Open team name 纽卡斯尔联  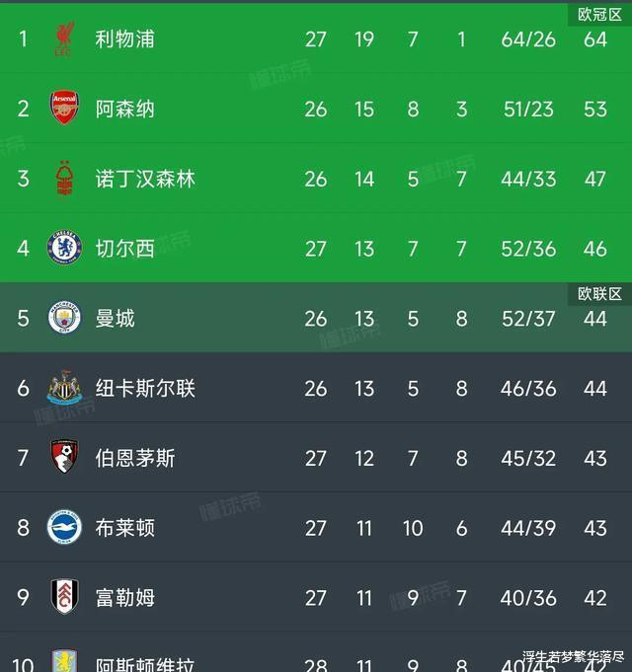[x=145, y=388]
